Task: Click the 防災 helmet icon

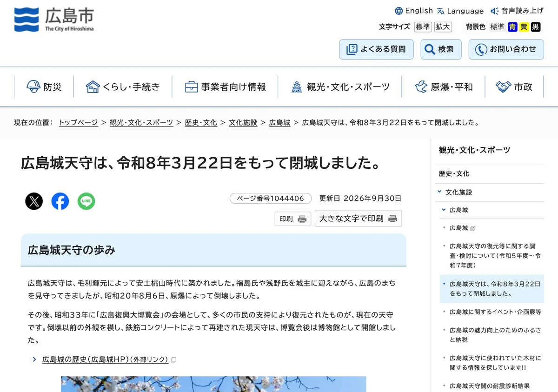Action: tap(33, 86)
